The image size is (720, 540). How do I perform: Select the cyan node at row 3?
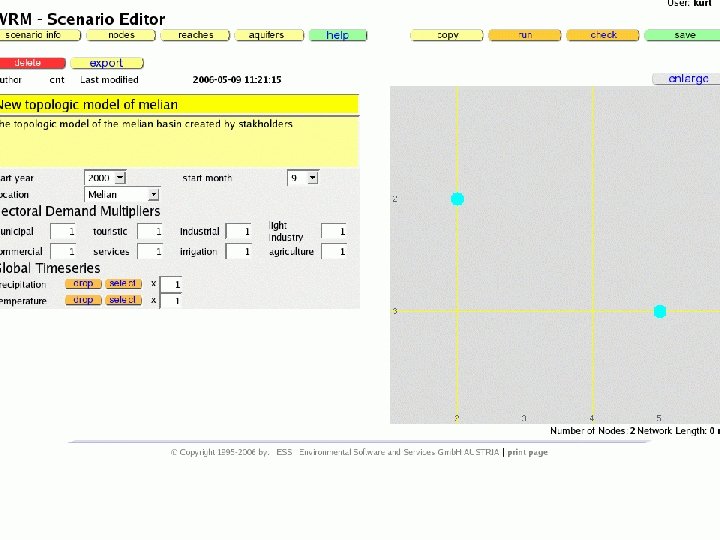point(660,311)
